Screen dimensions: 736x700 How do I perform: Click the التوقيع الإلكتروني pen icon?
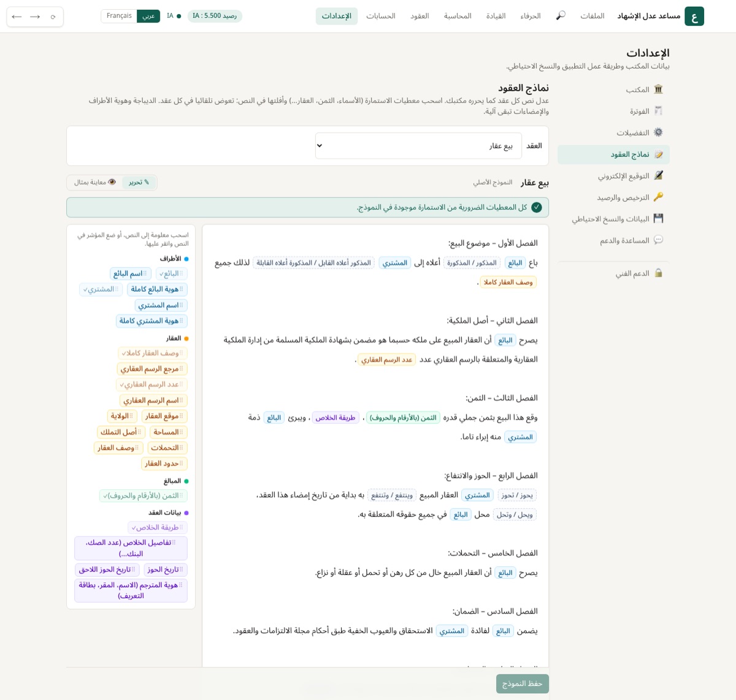pos(658,175)
